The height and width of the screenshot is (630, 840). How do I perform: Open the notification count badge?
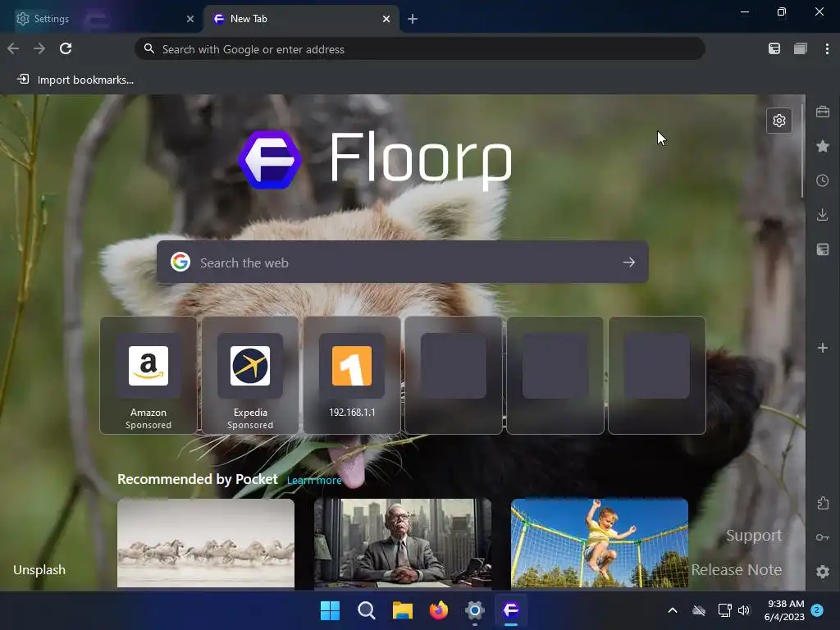pyautogui.click(x=817, y=610)
